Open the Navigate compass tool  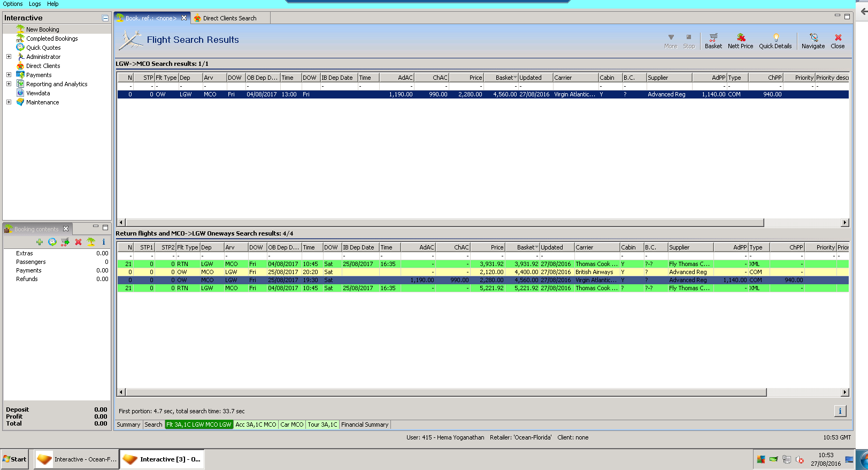click(x=813, y=41)
